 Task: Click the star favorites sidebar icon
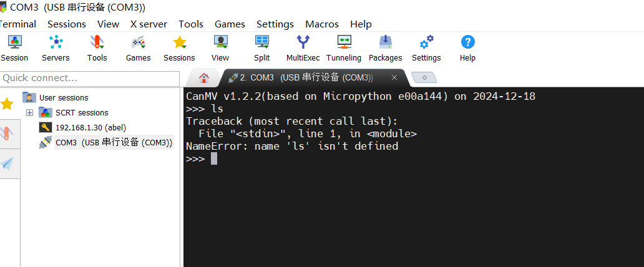click(x=7, y=104)
